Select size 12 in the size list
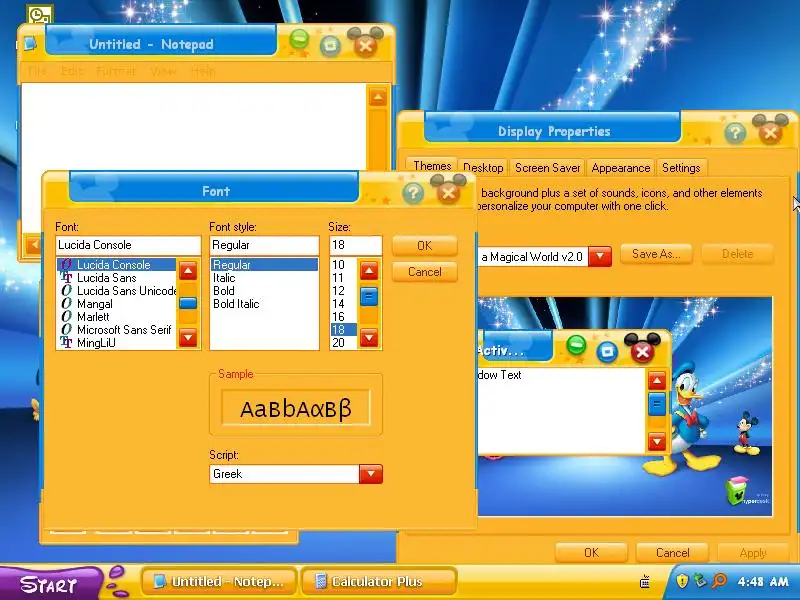Screen dimensions: 800x600 coord(343,291)
